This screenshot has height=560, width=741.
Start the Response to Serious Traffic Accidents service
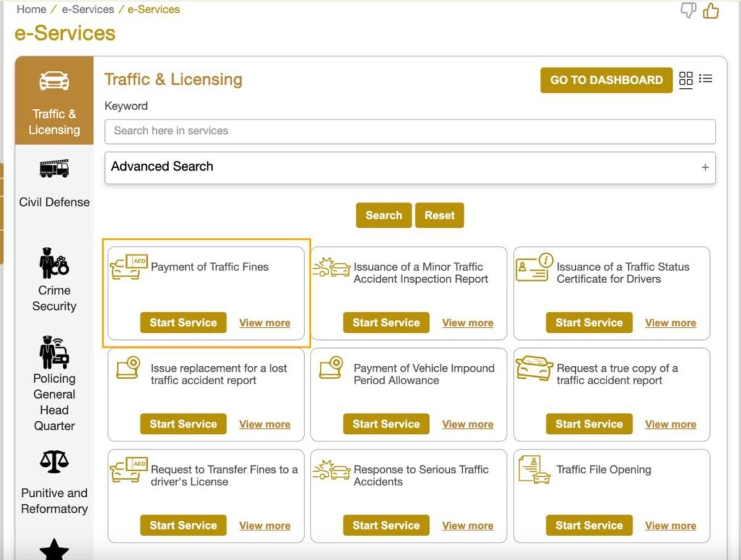pos(386,526)
